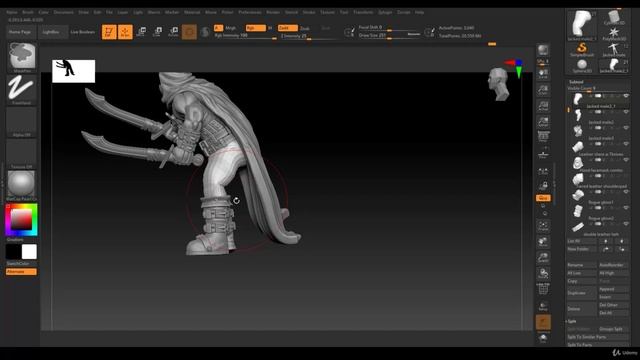640x360 pixels.
Task: Click the canvas Zoom icon
Action: (x=543, y=90)
